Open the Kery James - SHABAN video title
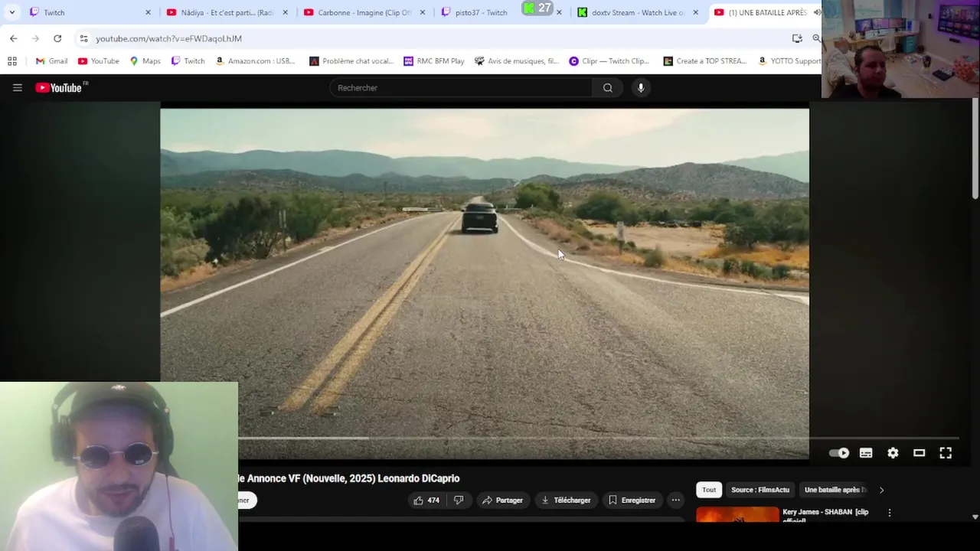Screen dimensions: 980x551 [x=825, y=516]
